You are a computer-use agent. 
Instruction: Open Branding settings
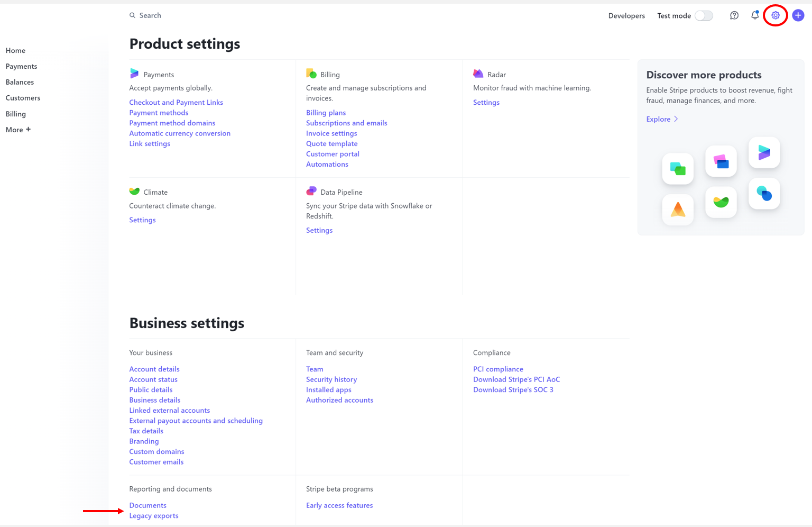[x=144, y=441]
